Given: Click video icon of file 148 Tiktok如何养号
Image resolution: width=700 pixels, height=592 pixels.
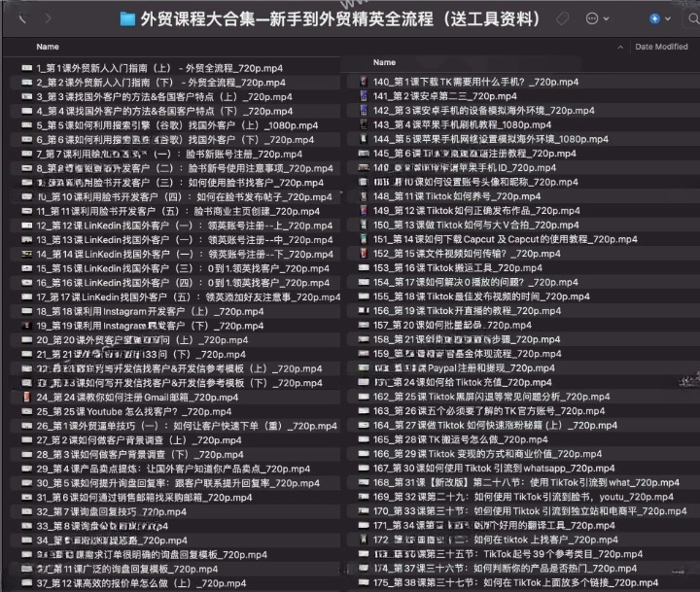Looking at the screenshot, I should click(x=364, y=196).
